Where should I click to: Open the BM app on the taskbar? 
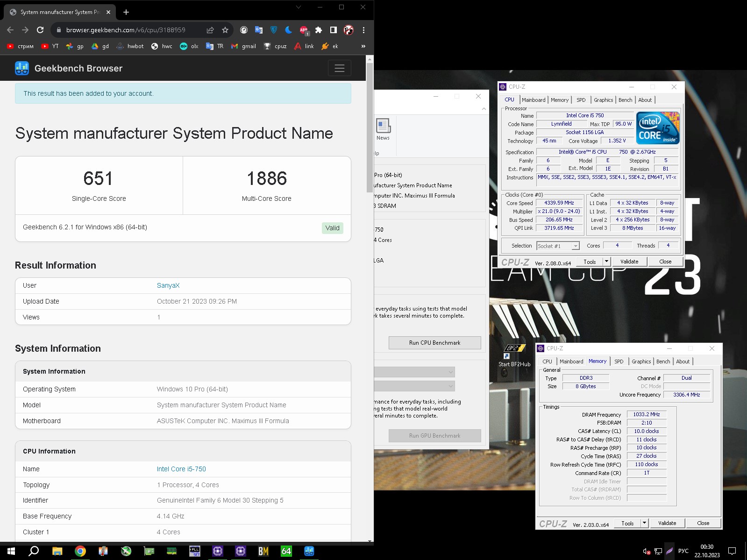263,551
